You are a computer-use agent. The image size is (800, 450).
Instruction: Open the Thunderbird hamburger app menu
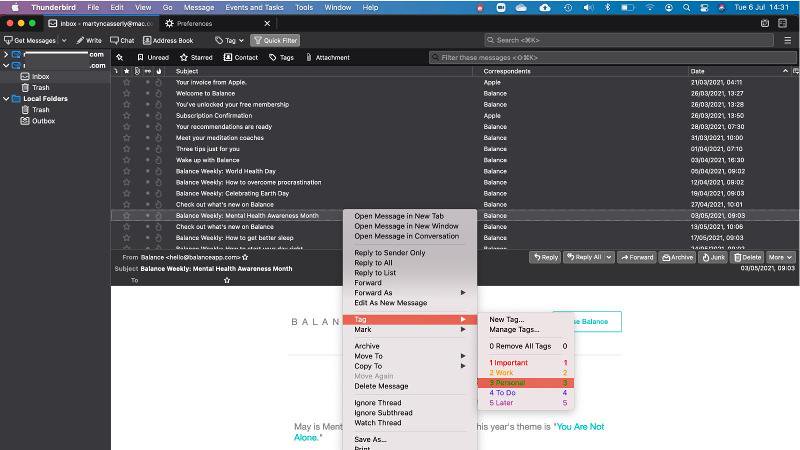click(x=788, y=41)
